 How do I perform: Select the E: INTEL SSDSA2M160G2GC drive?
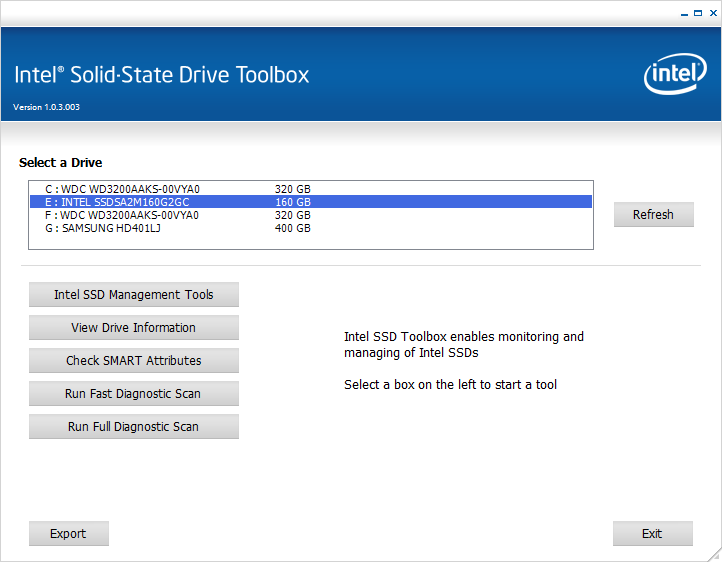[311, 202]
